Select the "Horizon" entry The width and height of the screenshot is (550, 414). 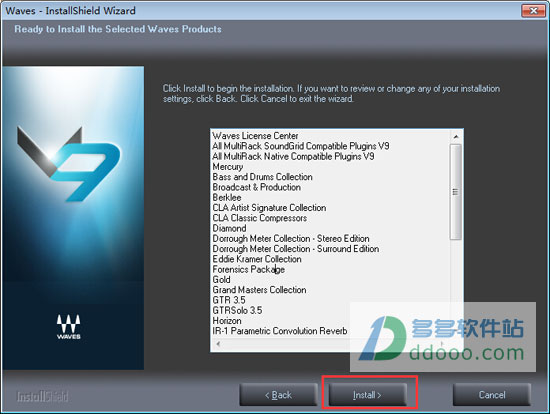point(227,321)
